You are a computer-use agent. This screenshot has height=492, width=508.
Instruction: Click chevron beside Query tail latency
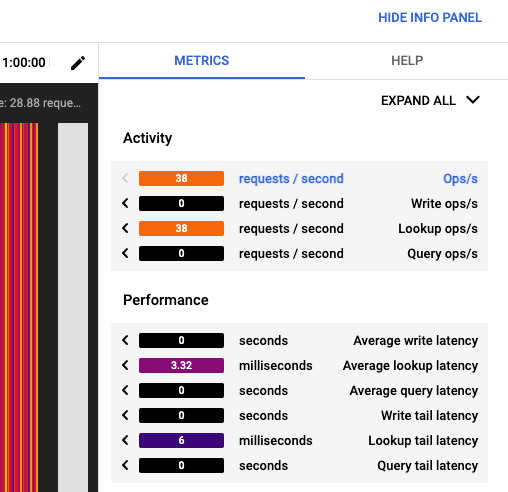pyautogui.click(x=125, y=465)
